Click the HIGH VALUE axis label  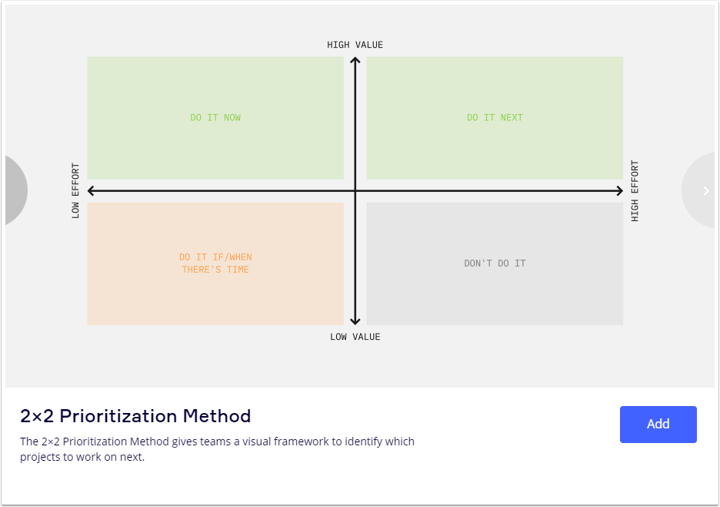tap(355, 45)
